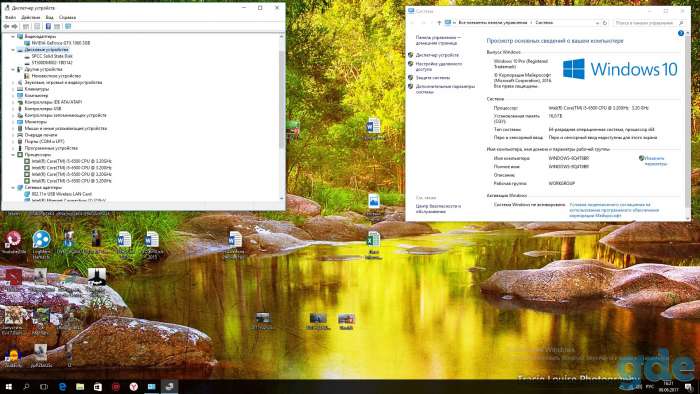
Task: Launch Microsoft Edge from the taskbar
Action: pos(62,386)
